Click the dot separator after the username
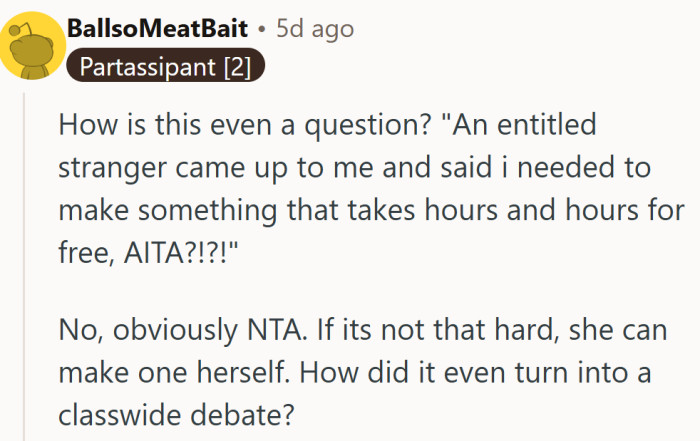The height and width of the screenshot is (441, 700). [x=261, y=29]
